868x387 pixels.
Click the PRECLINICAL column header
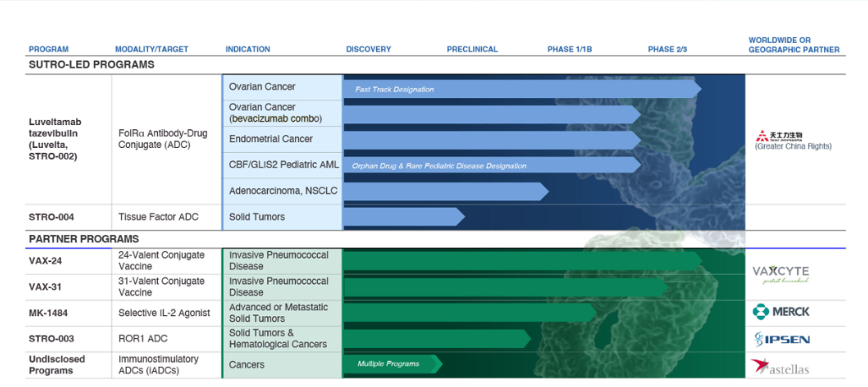coord(471,49)
